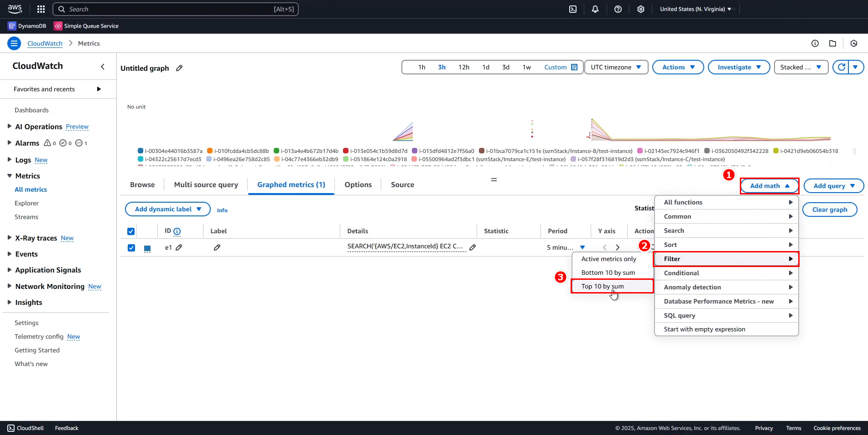This screenshot has width=868, height=435.
Task: Open the AWS services grid menu
Action: point(41,9)
